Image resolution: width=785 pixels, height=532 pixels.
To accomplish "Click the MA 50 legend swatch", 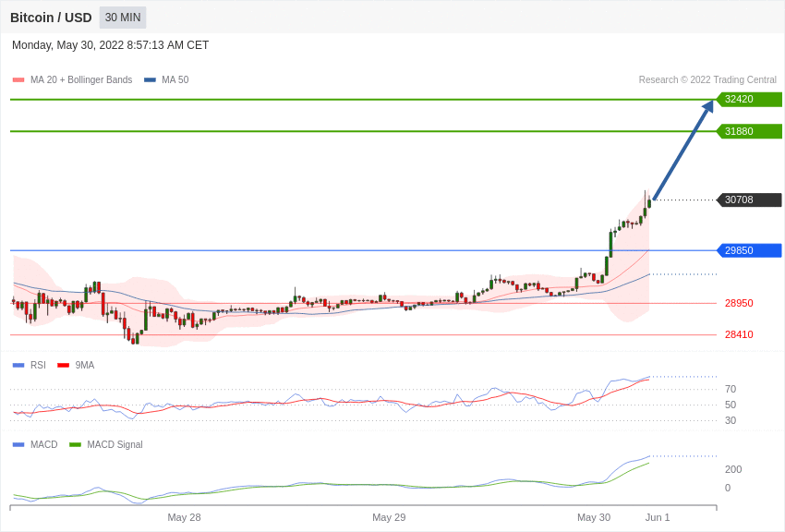I will (150, 80).
